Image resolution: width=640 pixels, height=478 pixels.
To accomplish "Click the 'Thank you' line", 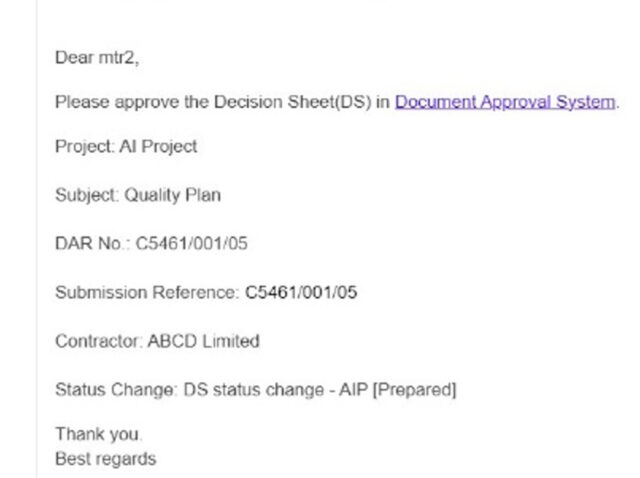I will [98, 435].
